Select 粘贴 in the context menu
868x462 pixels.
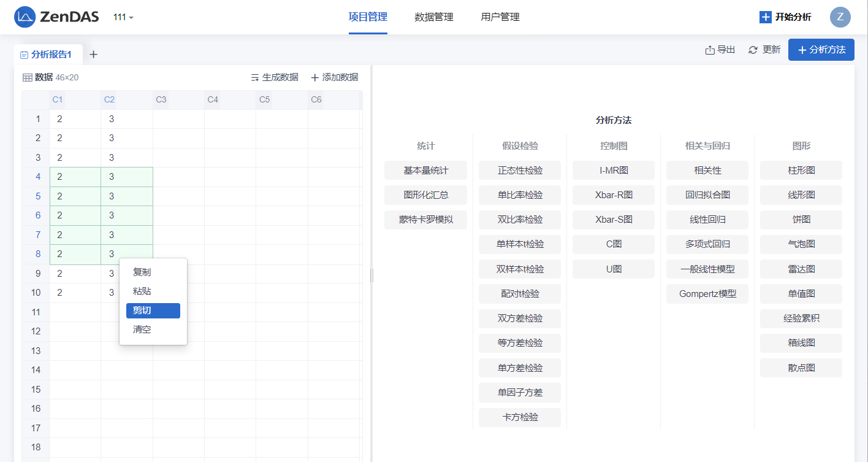[x=153, y=291]
